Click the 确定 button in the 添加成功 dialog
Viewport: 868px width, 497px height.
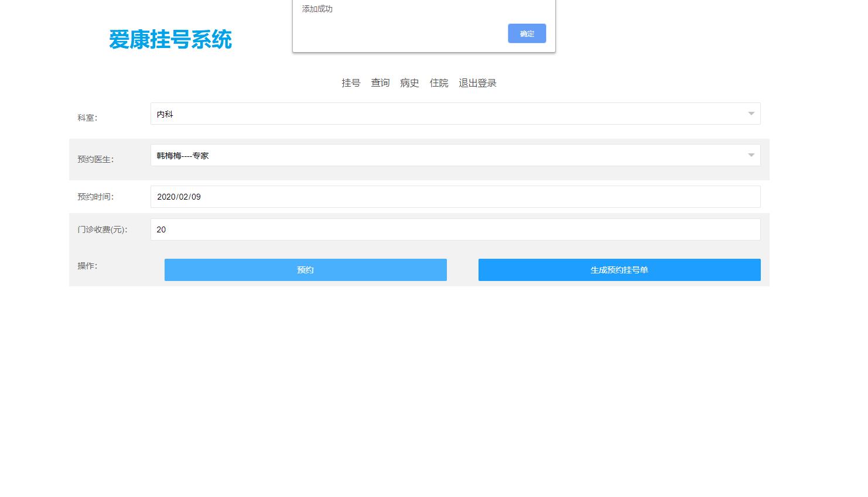526,33
